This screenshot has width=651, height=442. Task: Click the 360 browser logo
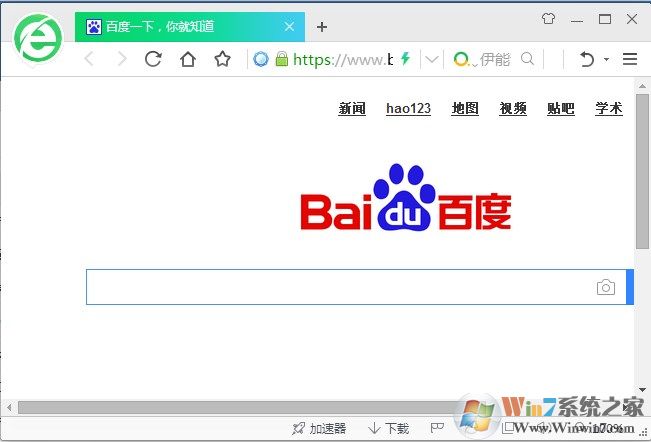click(x=38, y=40)
